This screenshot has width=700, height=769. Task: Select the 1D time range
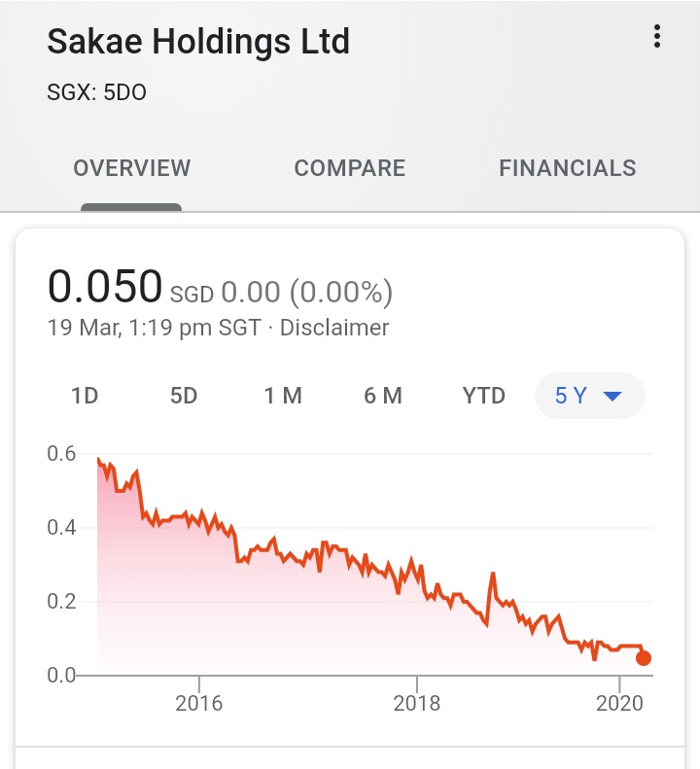click(85, 396)
